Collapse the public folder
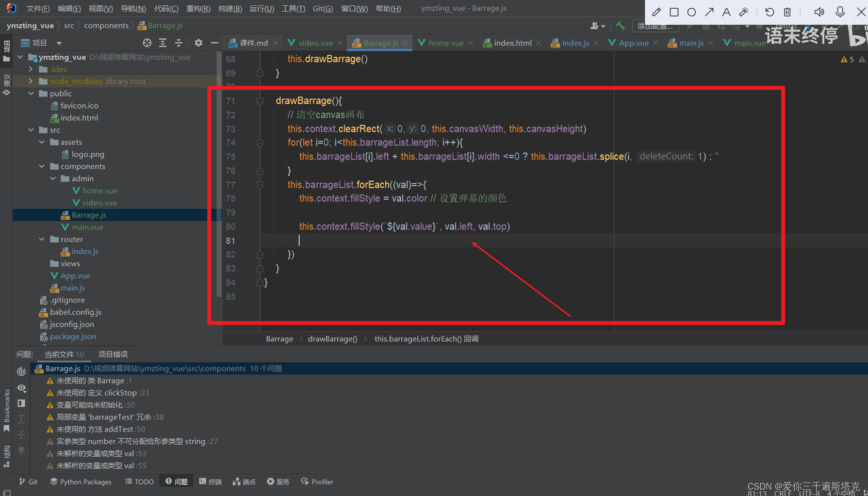Image resolution: width=868 pixels, height=496 pixels. click(x=31, y=94)
